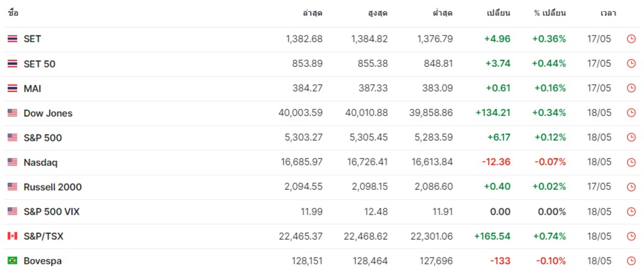The width and height of the screenshot is (644, 270).
Task: Open the S&P/TSX index page
Action: click(43, 236)
